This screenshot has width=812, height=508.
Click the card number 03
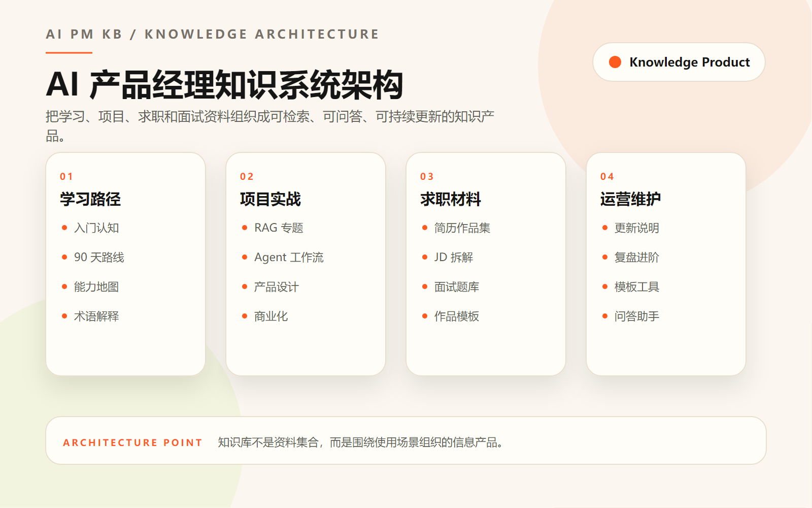pyautogui.click(x=427, y=177)
